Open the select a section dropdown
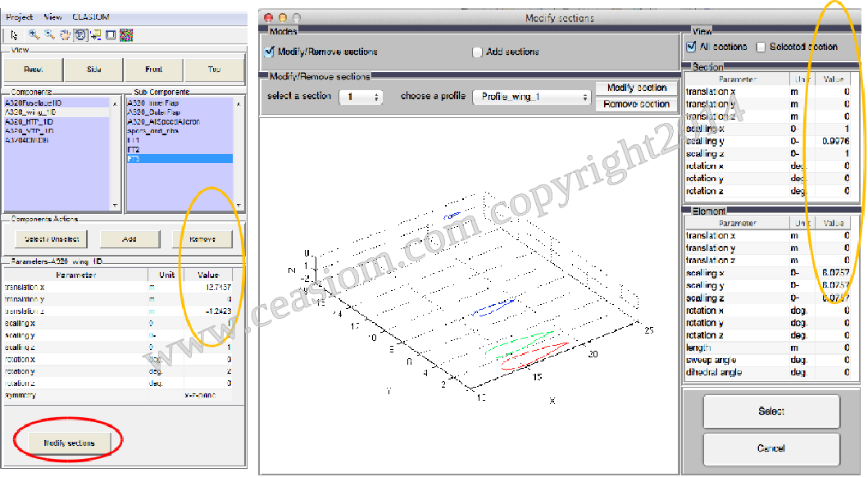 361,97
